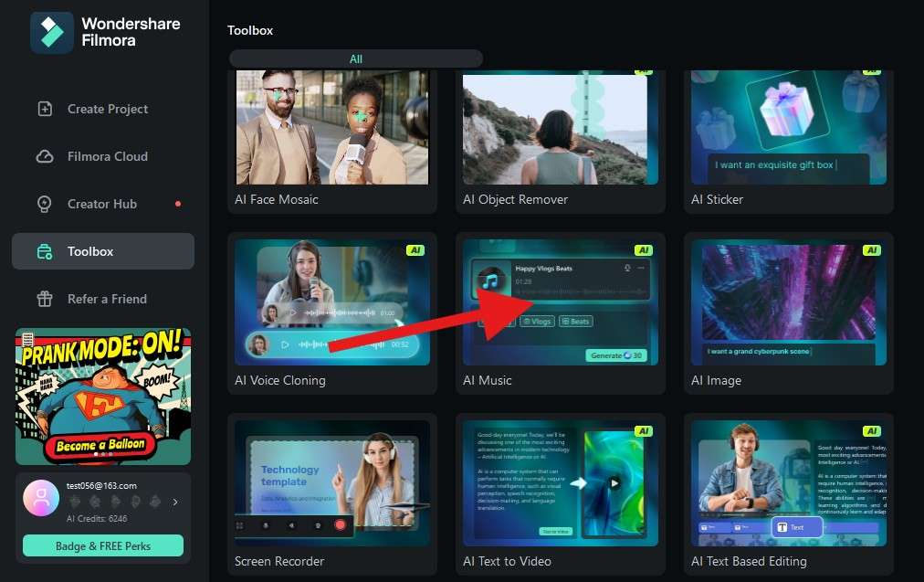
Task: Open the AI Text Based Editing thumbnail
Action: click(x=789, y=483)
